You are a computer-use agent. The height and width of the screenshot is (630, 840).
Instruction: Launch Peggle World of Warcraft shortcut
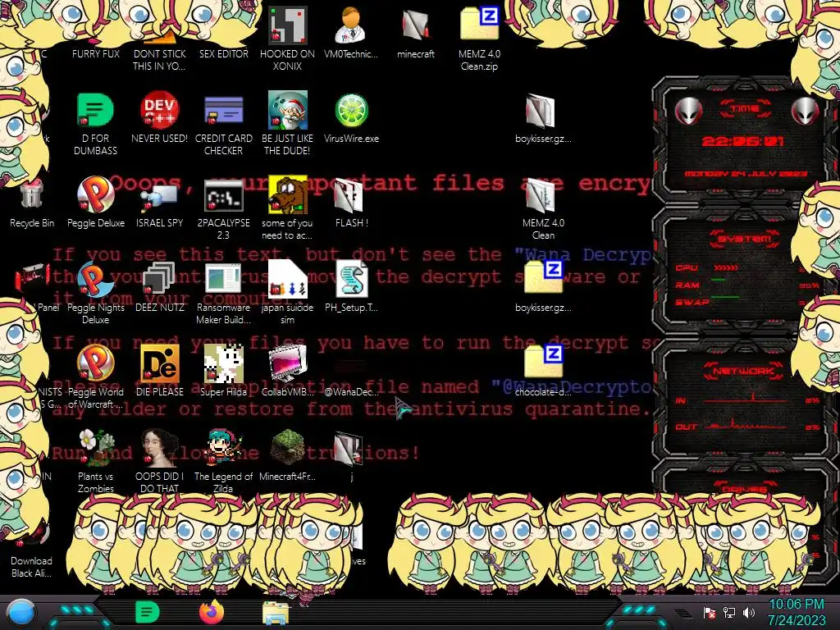tap(95, 377)
